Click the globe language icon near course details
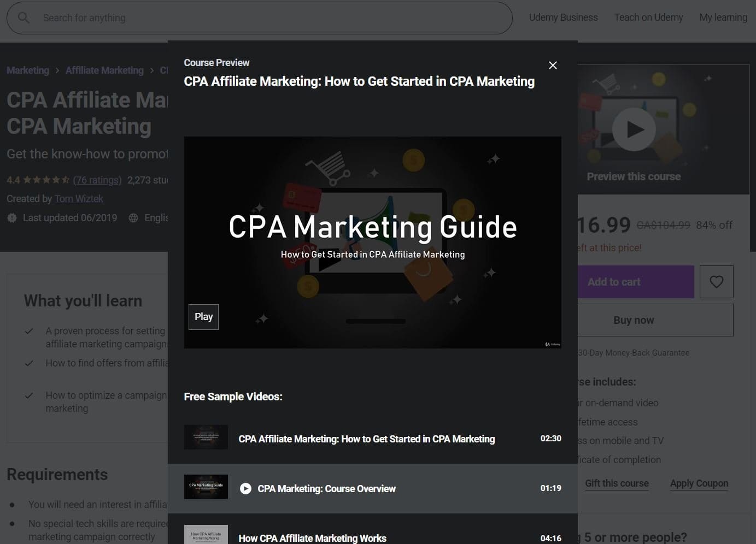756x544 pixels. [x=133, y=217]
